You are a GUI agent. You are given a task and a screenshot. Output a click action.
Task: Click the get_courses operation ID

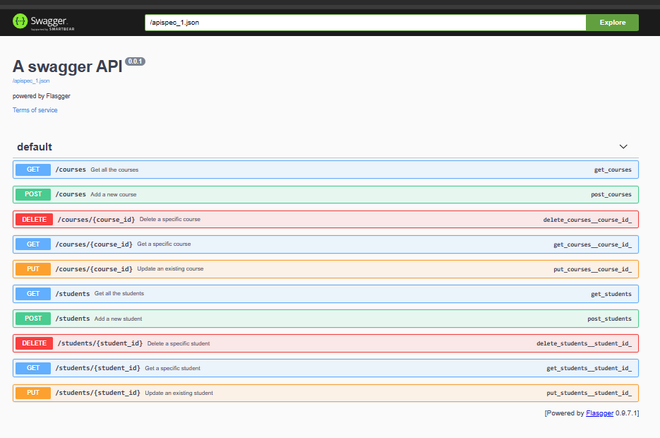click(x=612, y=170)
